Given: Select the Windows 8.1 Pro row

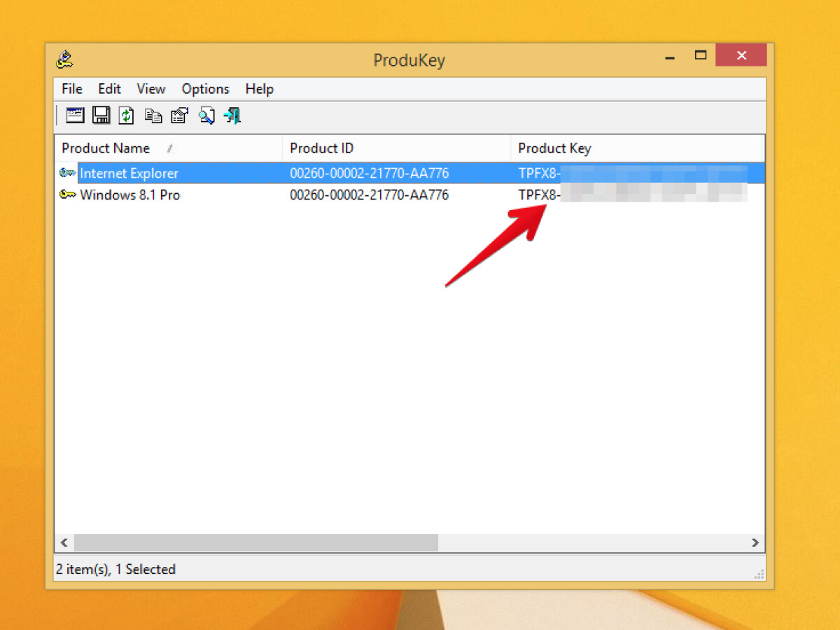Looking at the screenshot, I should (129, 195).
